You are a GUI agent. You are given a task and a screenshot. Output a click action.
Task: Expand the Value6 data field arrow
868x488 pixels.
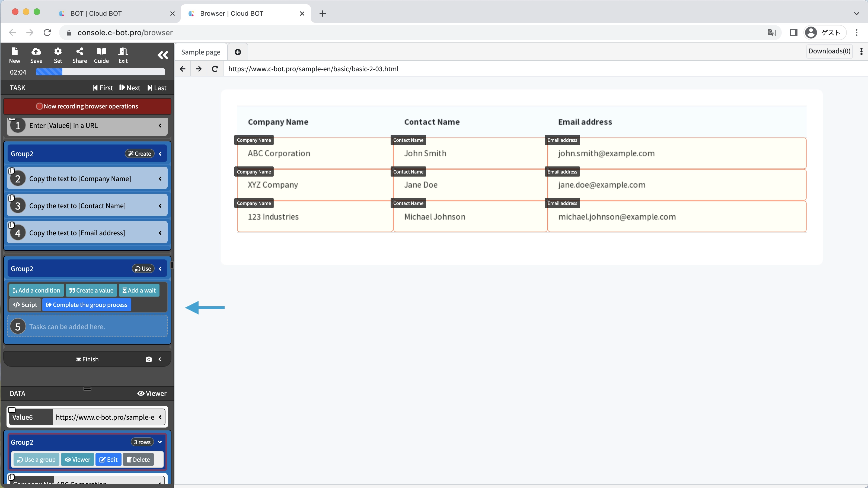[x=160, y=417]
